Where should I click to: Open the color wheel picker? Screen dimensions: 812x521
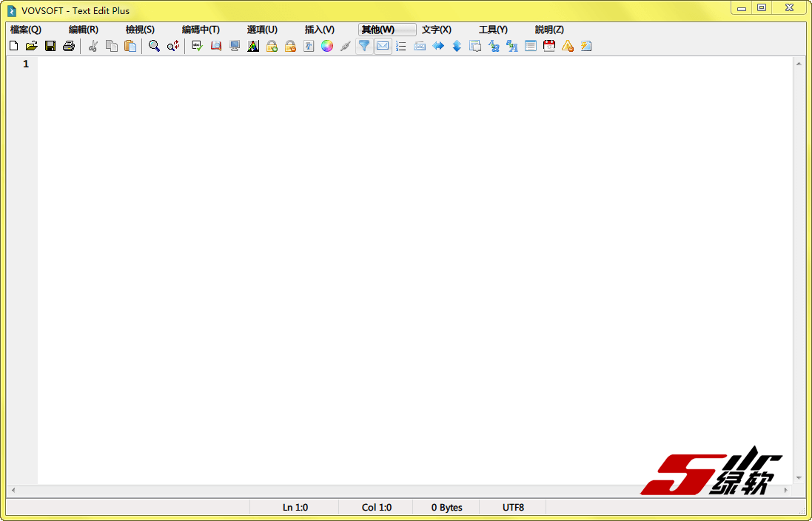pos(327,46)
